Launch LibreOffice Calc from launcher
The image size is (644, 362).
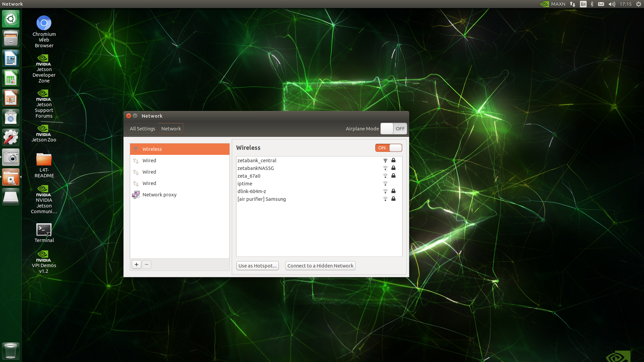[11, 78]
